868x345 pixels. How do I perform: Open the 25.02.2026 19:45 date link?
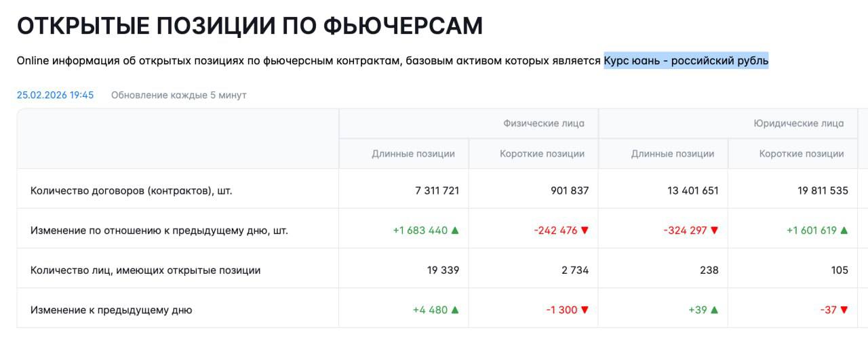tap(55, 95)
